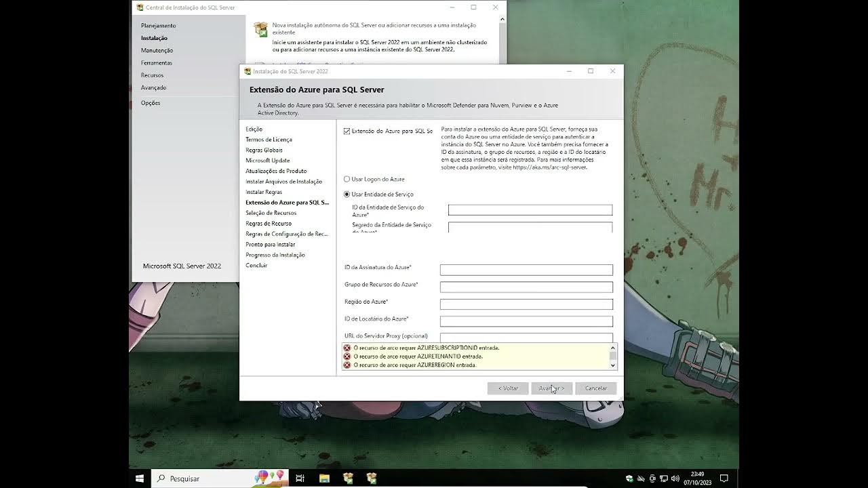Open Recursos in Central de Instalação window

click(152, 75)
